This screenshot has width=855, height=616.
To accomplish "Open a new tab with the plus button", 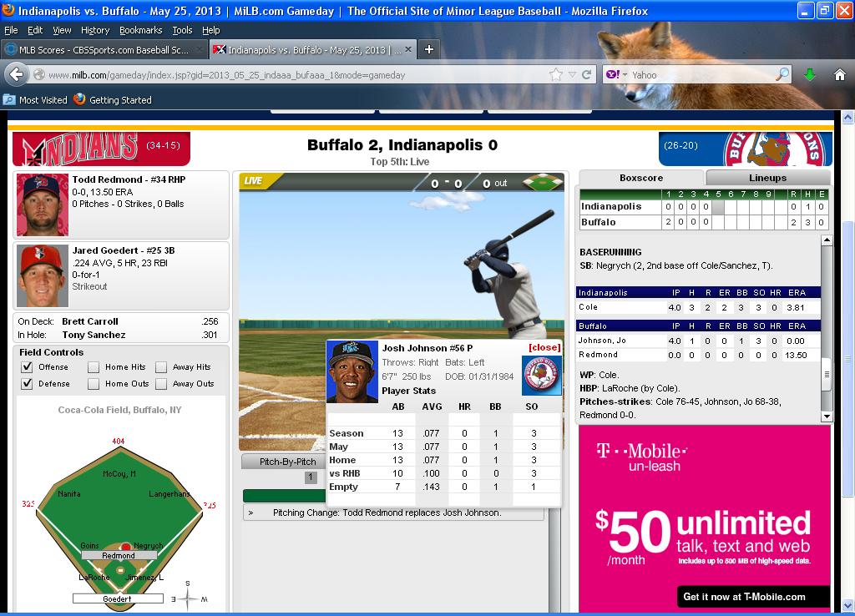I will click(429, 49).
